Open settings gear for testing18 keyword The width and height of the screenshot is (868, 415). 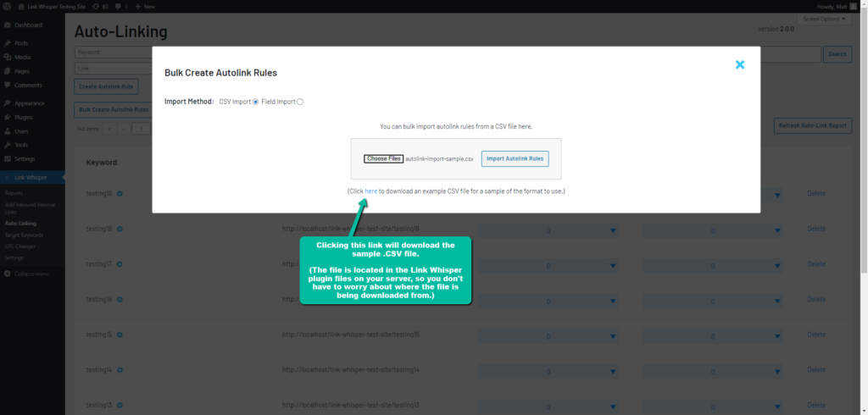point(120,229)
